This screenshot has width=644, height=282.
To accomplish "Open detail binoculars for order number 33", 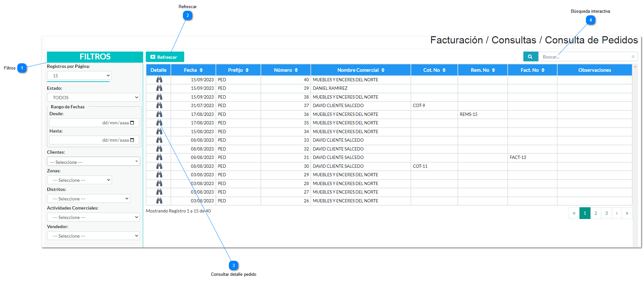I will pos(159,140).
